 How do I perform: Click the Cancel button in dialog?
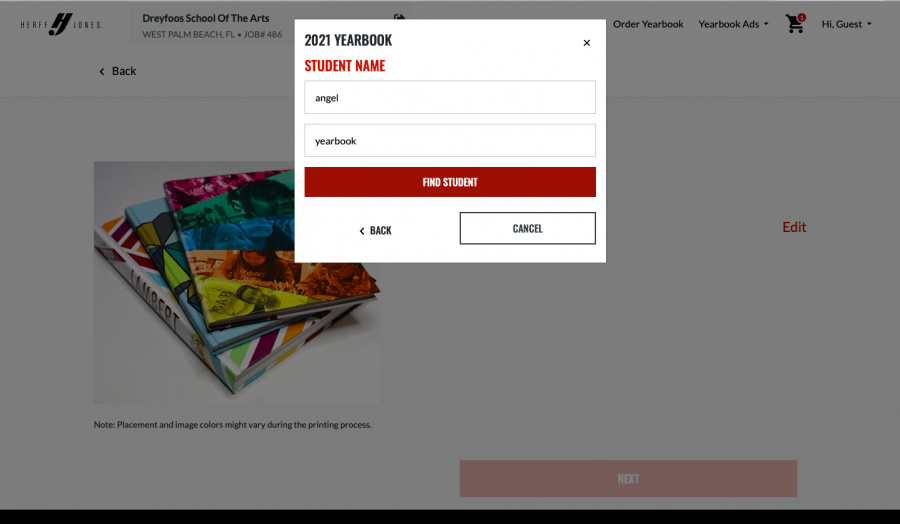(527, 228)
